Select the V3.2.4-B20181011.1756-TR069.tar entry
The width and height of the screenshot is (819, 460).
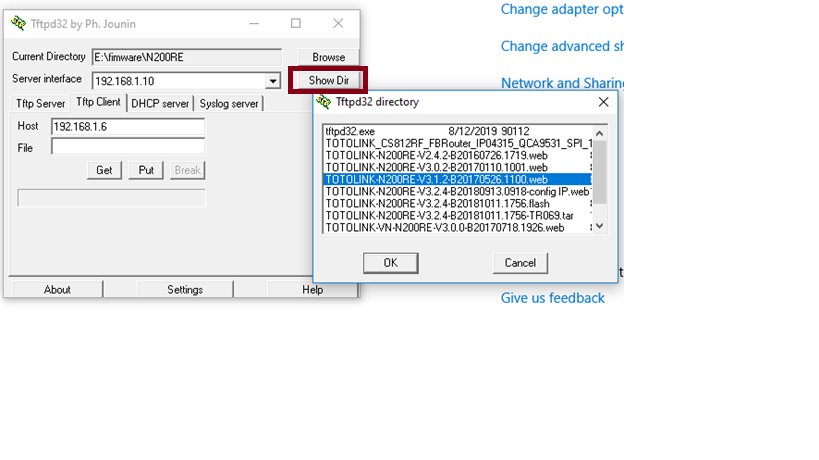pos(457,216)
